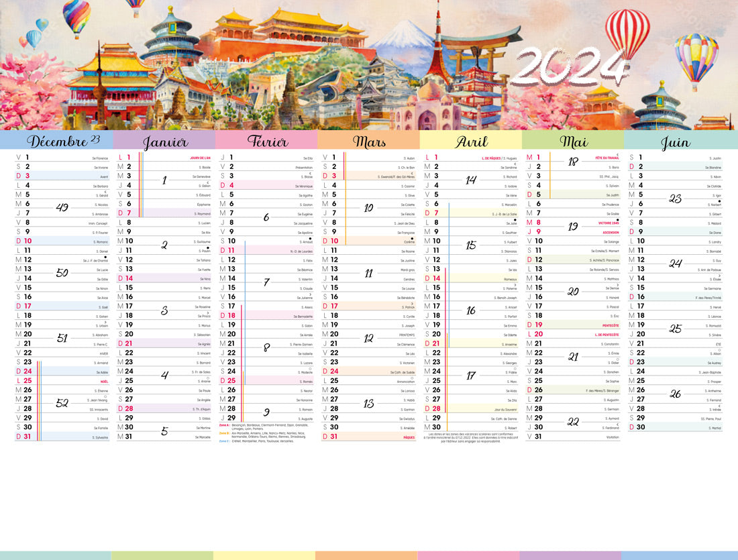Select week number 16 in Avril

point(471,310)
